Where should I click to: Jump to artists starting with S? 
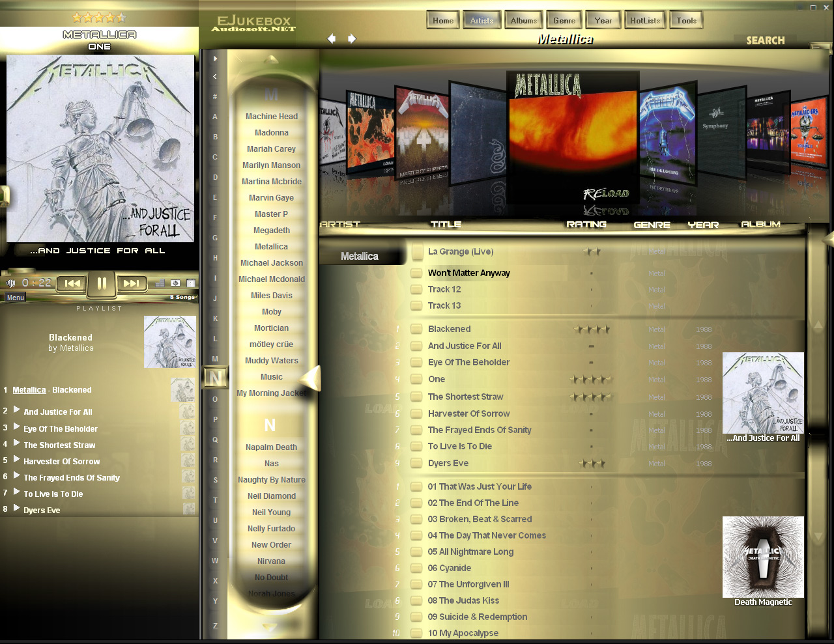click(215, 480)
